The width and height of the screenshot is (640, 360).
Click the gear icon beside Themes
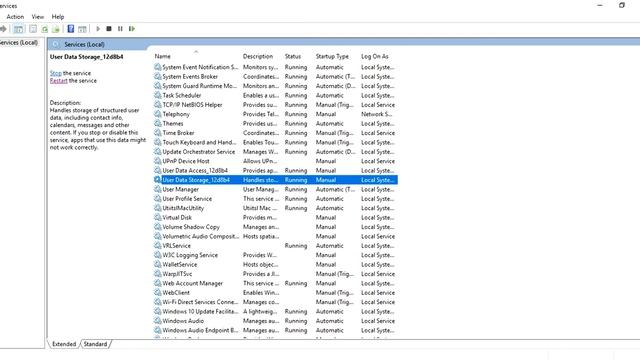pyautogui.click(x=158, y=123)
